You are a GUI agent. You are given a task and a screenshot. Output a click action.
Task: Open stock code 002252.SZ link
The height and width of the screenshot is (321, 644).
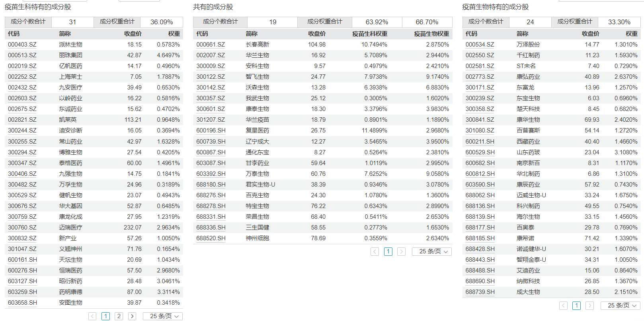pyautogui.click(x=22, y=77)
